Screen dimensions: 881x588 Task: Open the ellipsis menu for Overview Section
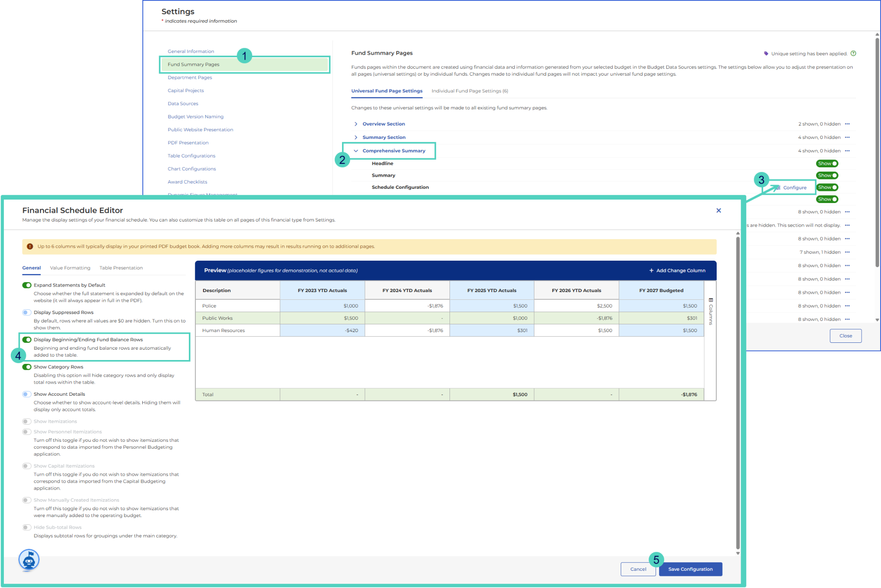click(x=847, y=124)
